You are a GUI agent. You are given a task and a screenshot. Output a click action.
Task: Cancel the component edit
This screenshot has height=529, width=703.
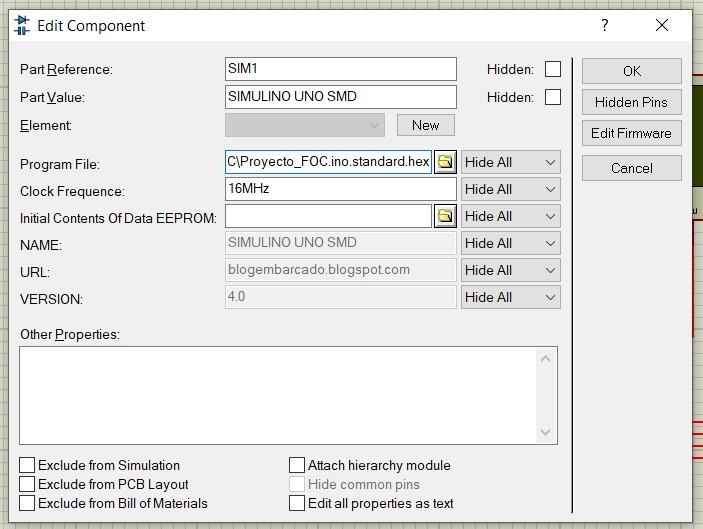pos(632,168)
